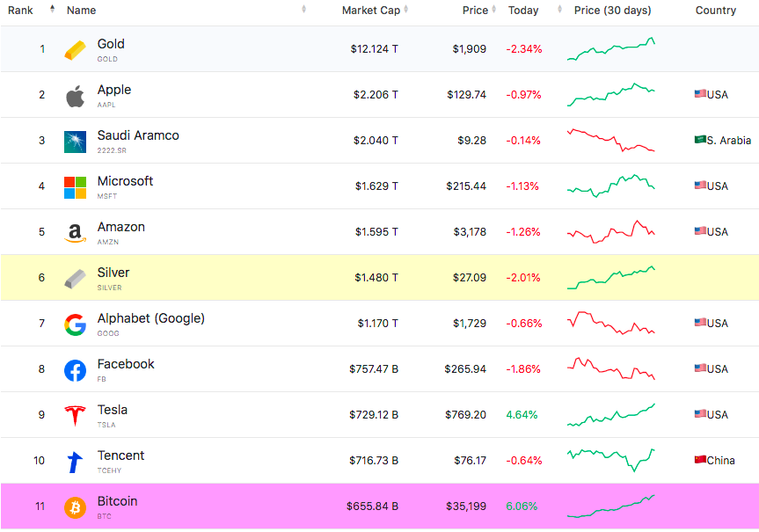
Task: Click the Gold bar icon
Action: 75,50
